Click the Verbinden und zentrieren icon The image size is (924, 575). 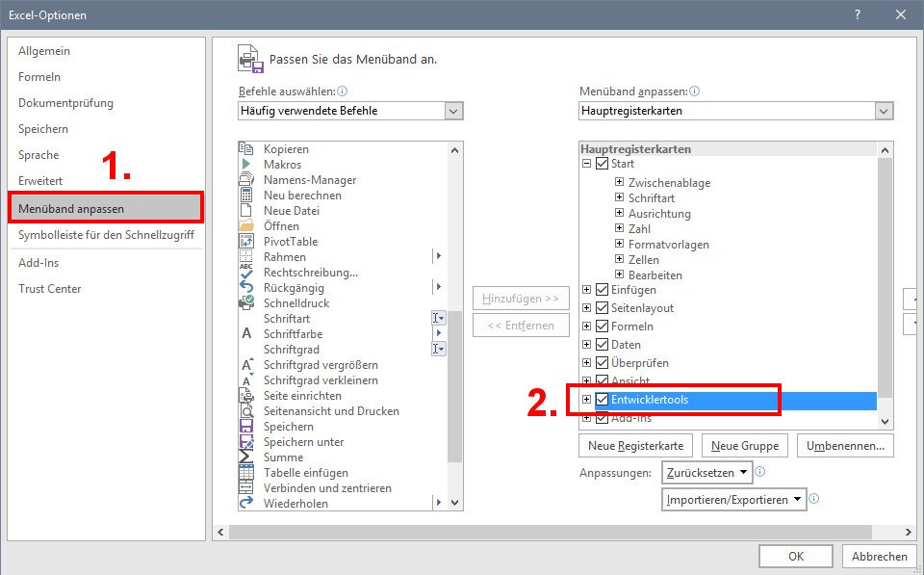(246, 487)
